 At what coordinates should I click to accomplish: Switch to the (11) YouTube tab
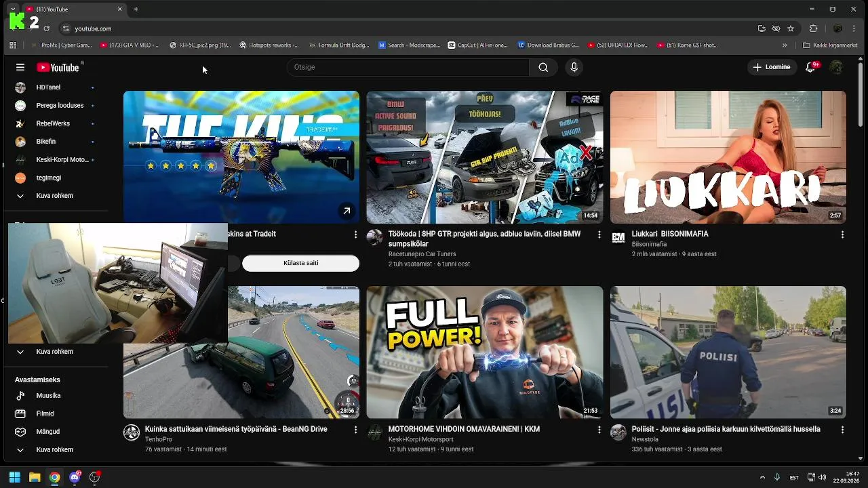(73, 9)
